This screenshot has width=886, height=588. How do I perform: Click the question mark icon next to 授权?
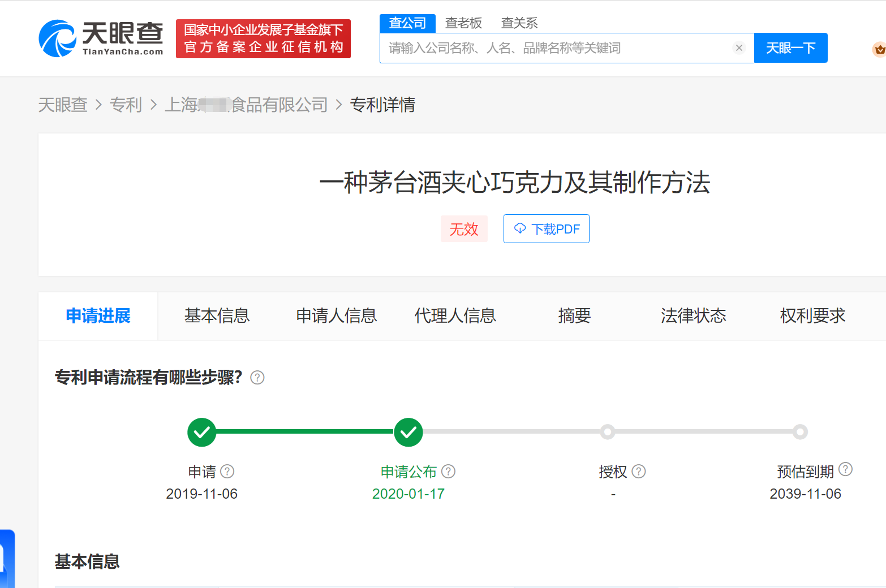(x=639, y=471)
